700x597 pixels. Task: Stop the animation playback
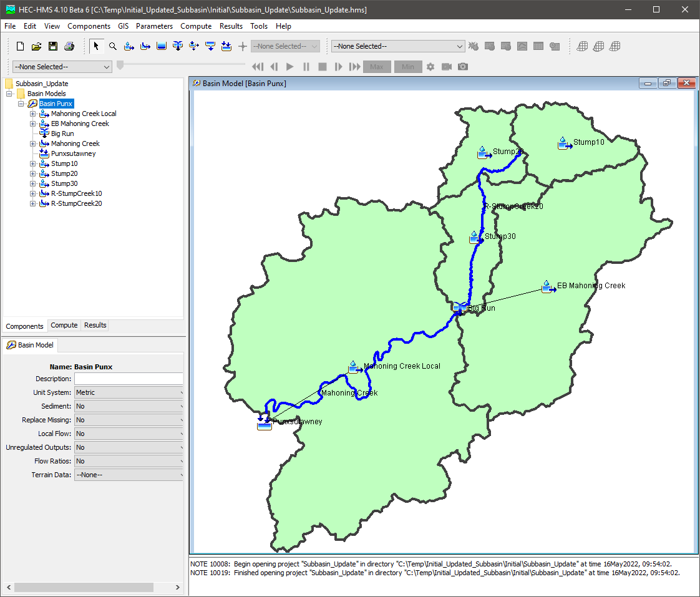323,67
